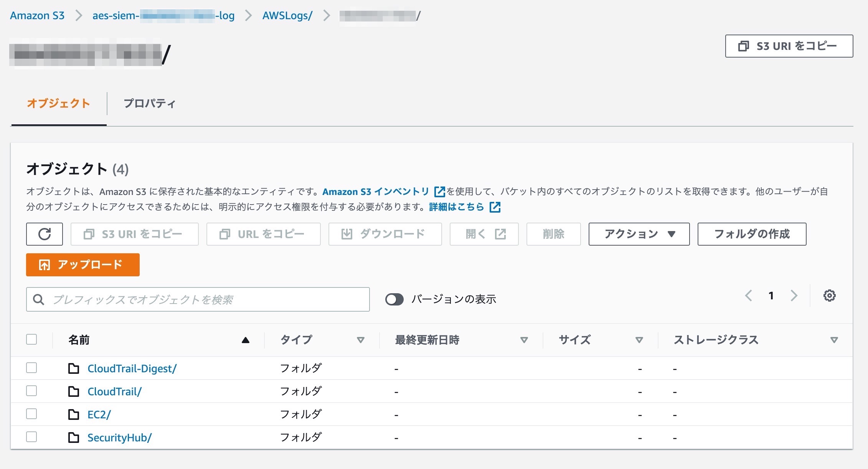Viewport: 868px width, 469px height.
Task: Click external link icon after Amazon S3 インベントリ
Action: [439, 191]
